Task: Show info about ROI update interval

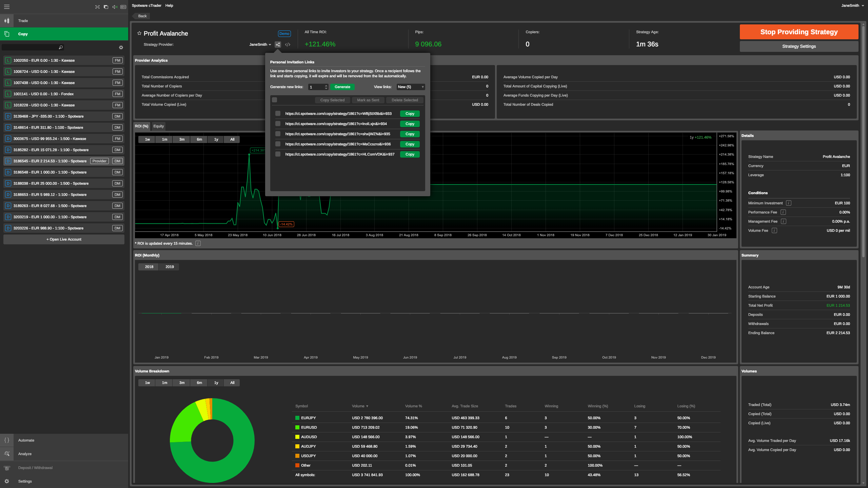Action: 198,243
